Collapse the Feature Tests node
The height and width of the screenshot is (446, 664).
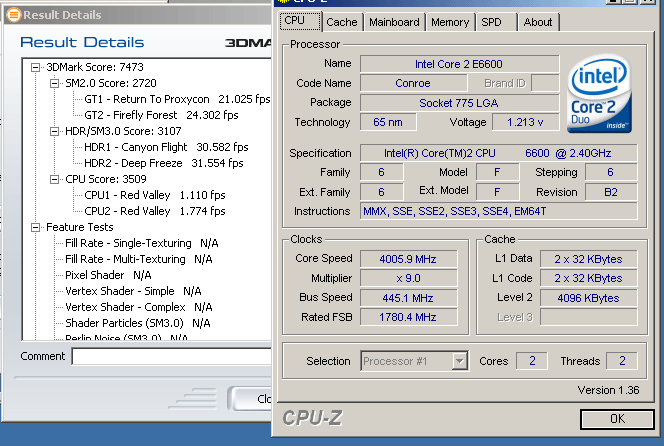[36, 227]
